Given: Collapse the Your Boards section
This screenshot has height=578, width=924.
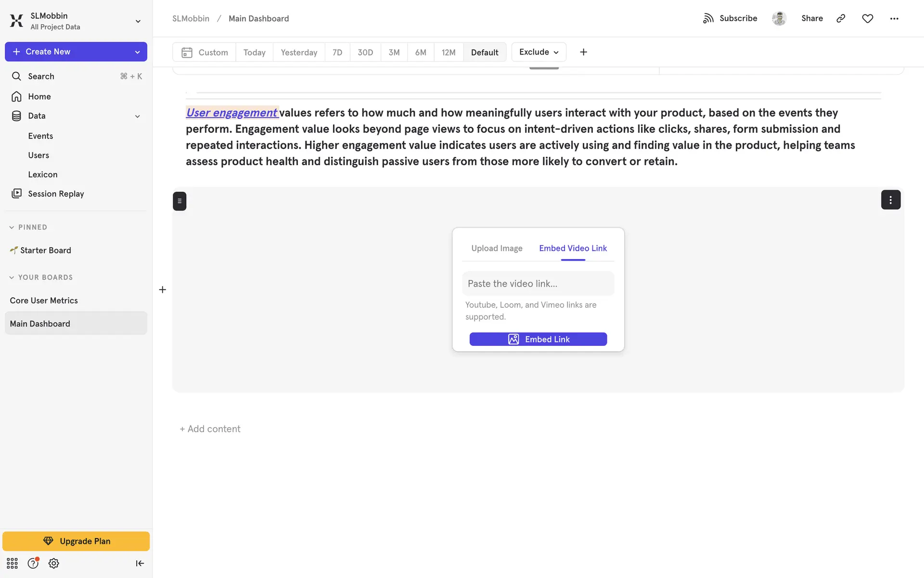Looking at the screenshot, I should (12, 277).
